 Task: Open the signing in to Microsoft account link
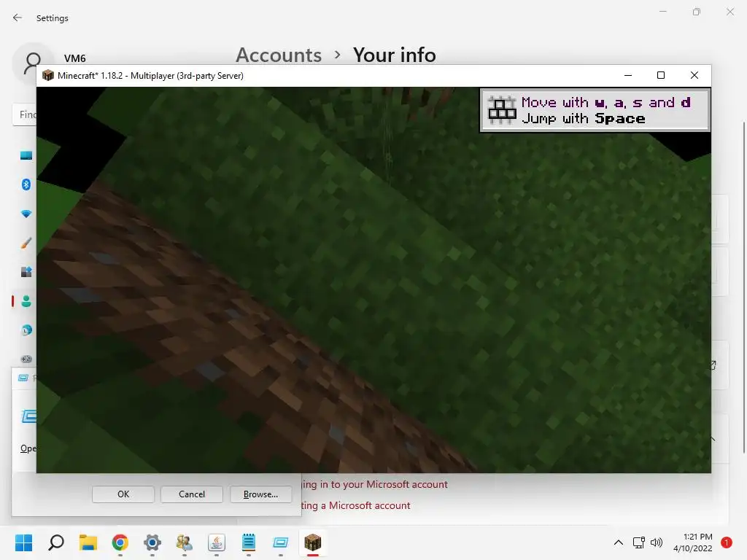pos(374,484)
